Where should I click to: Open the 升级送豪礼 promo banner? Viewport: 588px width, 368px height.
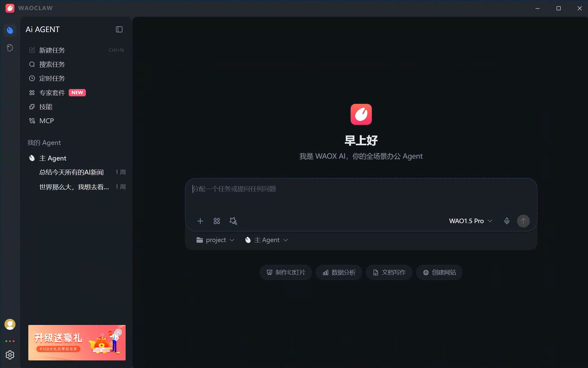tap(77, 343)
